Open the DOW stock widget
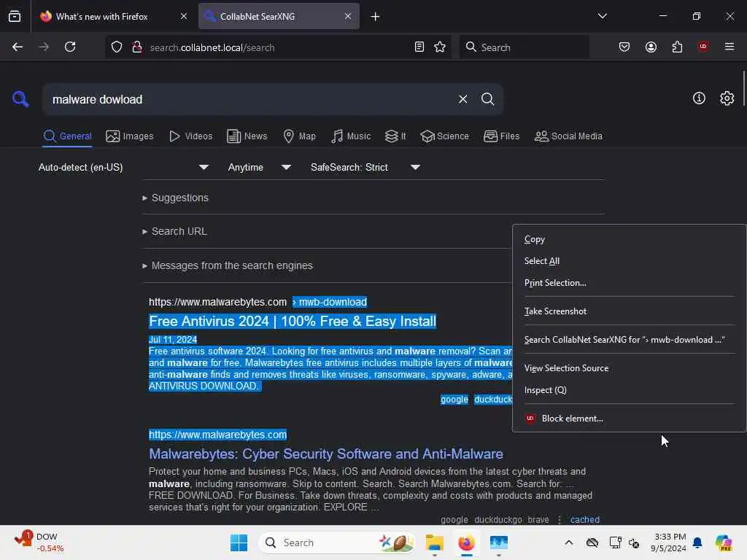This screenshot has width=747, height=560. tap(39, 542)
